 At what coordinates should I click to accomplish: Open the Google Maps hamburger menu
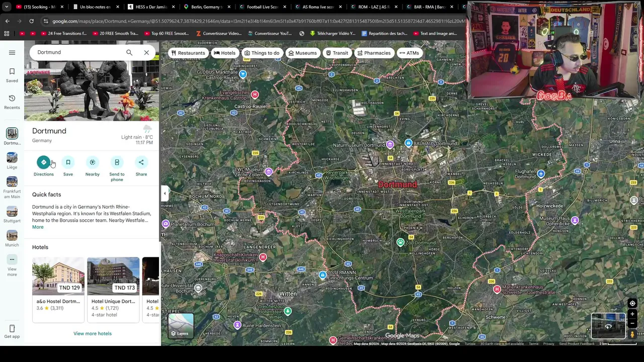pos(12,52)
